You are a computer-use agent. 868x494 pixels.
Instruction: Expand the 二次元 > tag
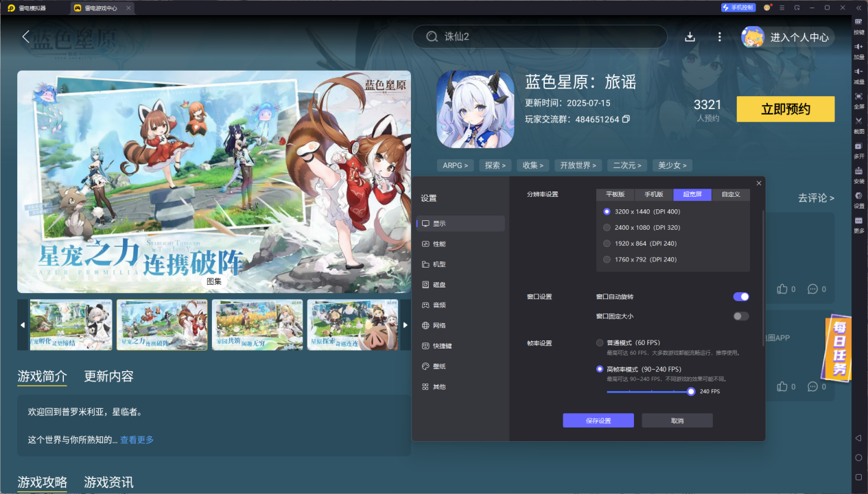627,165
